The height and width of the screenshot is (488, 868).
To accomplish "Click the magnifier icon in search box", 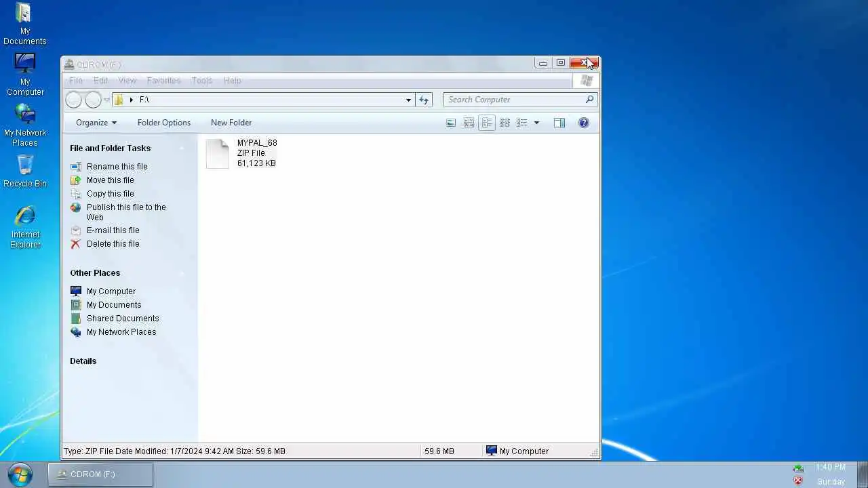I will [x=589, y=99].
